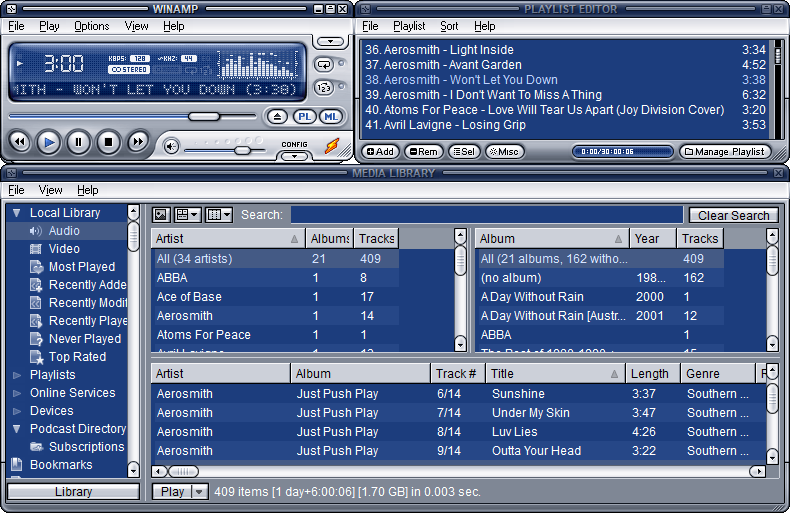Screen dimensions: 790x513
Task: Click the Previous track button in Winamp
Action: coord(20,142)
